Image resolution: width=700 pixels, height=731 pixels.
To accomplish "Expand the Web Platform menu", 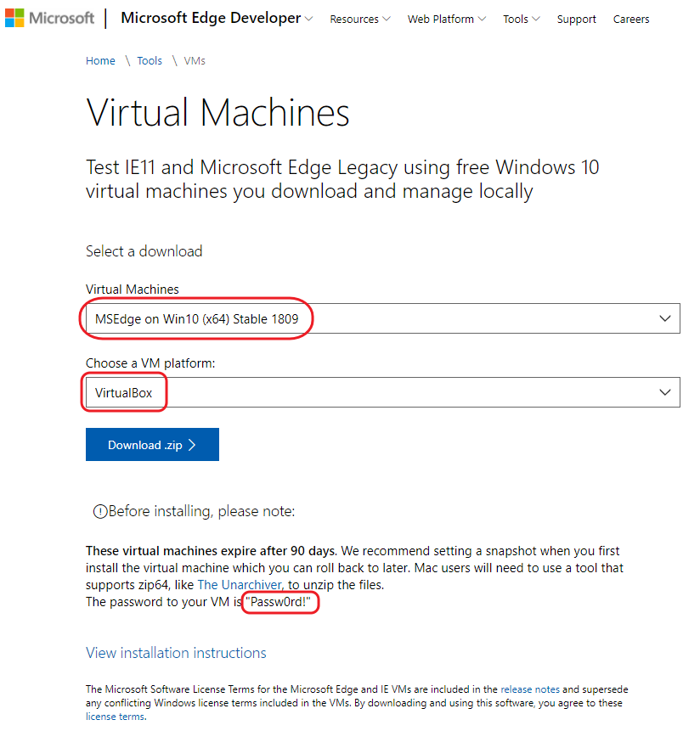I will (x=446, y=20).
